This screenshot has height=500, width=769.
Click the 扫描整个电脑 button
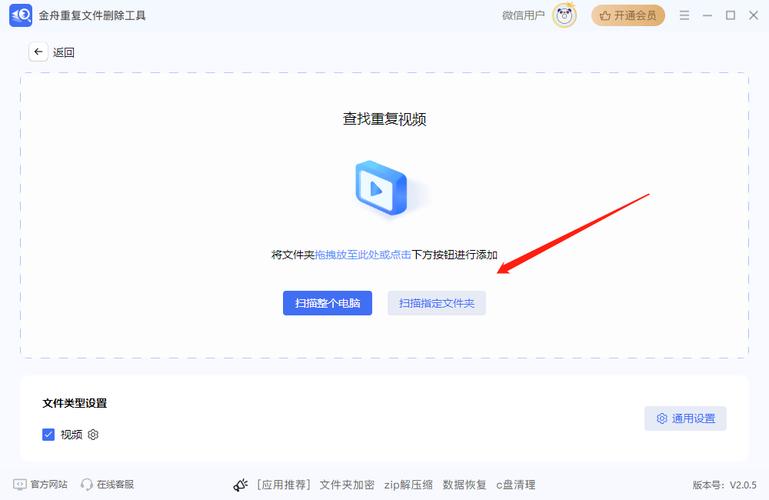click(x=327, y=303)
